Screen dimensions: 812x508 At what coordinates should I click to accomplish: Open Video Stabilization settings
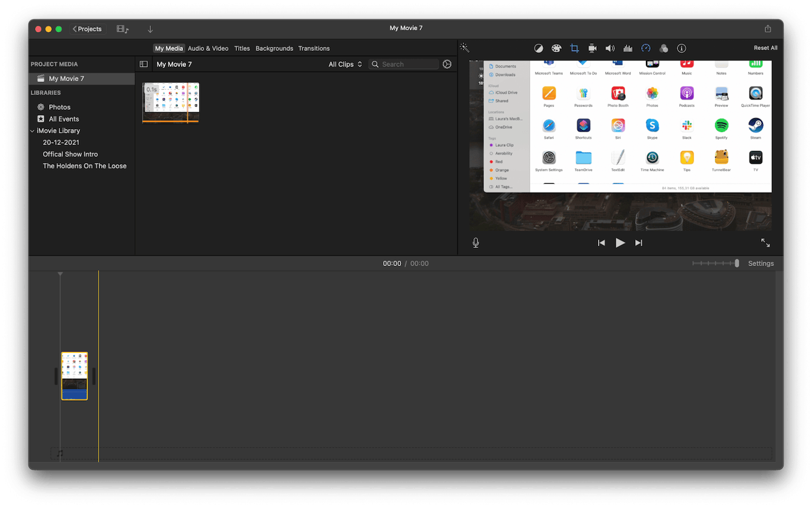[592, 48]
